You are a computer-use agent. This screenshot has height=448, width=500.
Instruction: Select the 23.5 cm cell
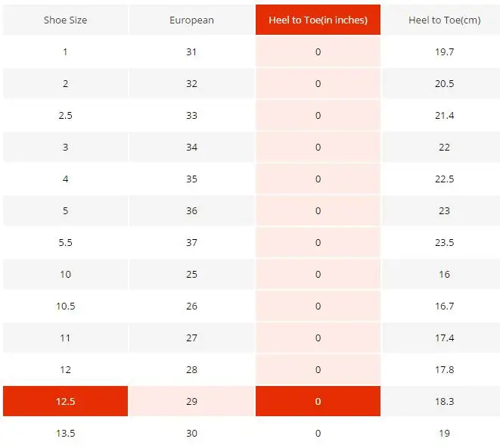[x=445, y=242]
